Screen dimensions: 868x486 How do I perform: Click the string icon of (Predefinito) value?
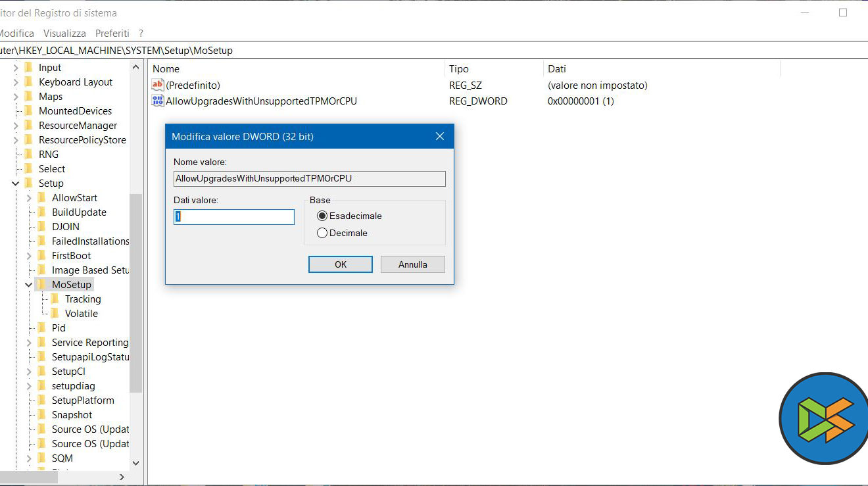click(x=158, y=85)
